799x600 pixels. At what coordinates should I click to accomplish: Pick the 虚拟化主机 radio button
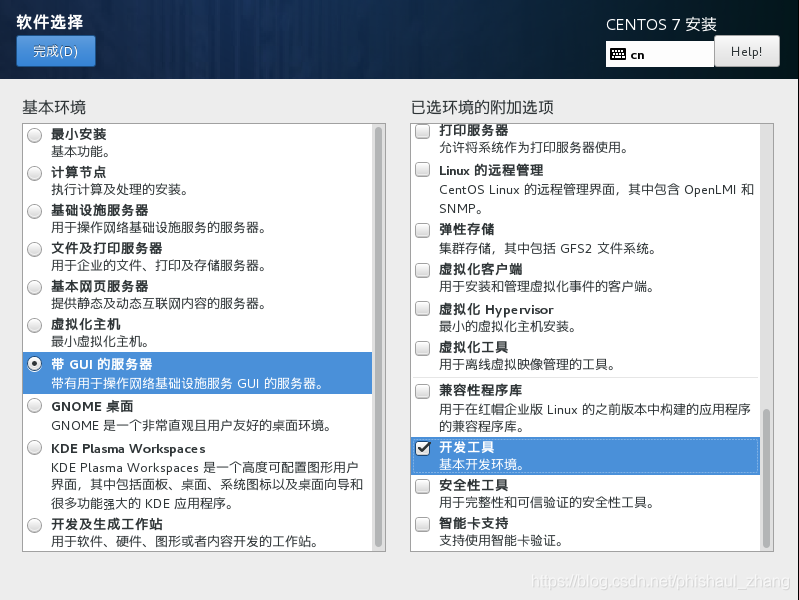[x=35, y=325]
